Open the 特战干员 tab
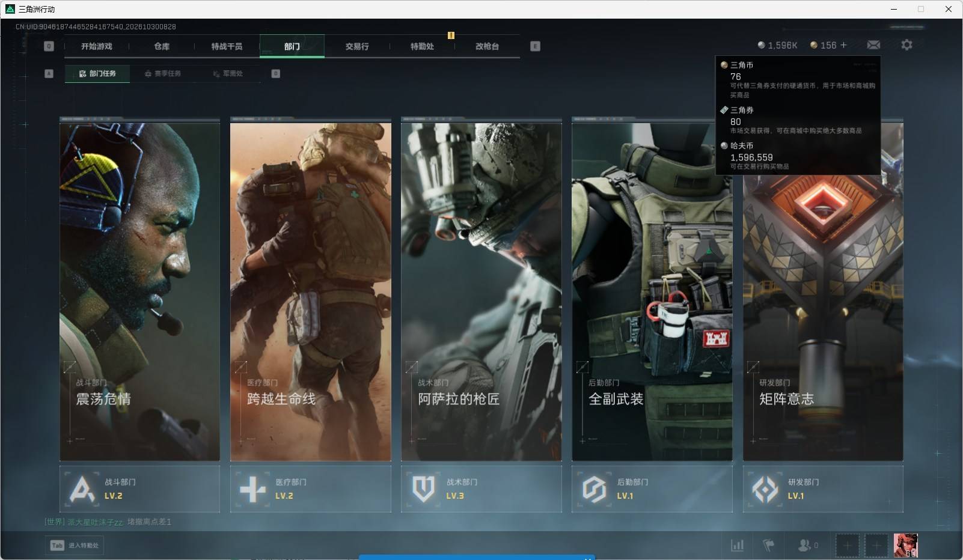963x560 pixels. [227, 46]
